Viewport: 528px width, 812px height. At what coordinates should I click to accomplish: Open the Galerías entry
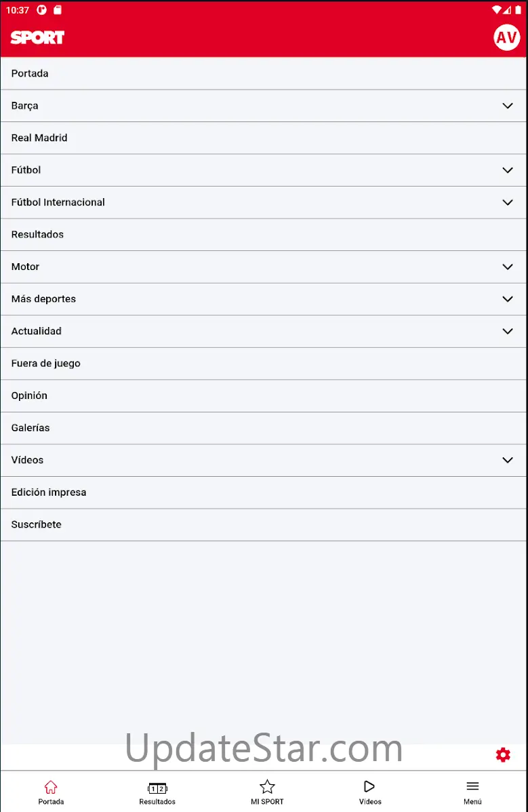point(31,428)
